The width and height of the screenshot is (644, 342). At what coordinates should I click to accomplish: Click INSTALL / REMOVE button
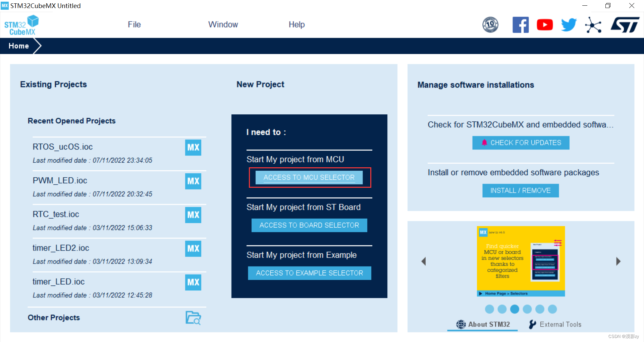click(x=521, y=190)
